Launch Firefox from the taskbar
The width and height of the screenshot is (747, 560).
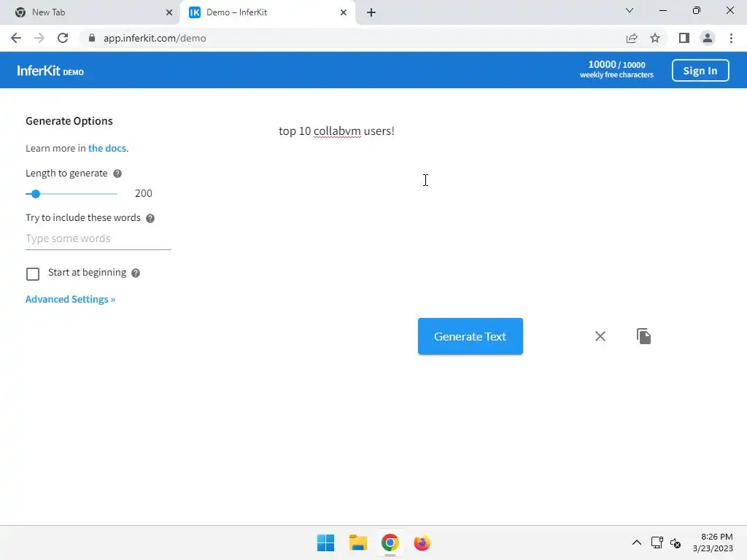422,542
